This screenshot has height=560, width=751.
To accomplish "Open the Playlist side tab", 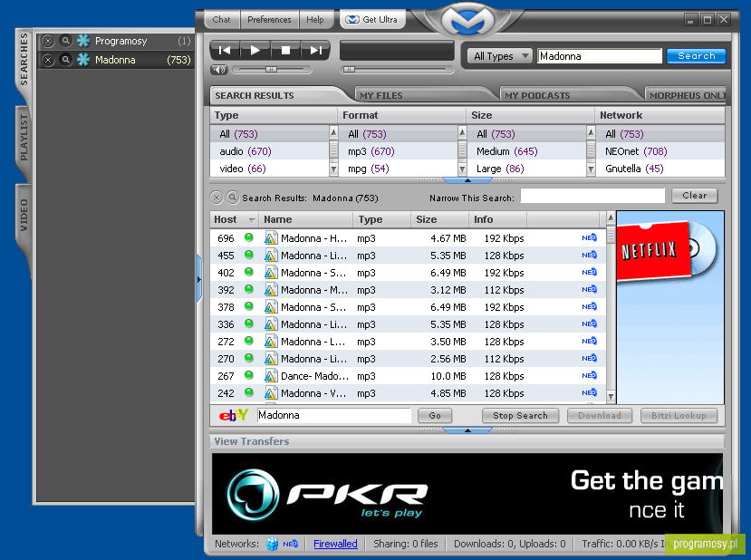I will [24, 138].
